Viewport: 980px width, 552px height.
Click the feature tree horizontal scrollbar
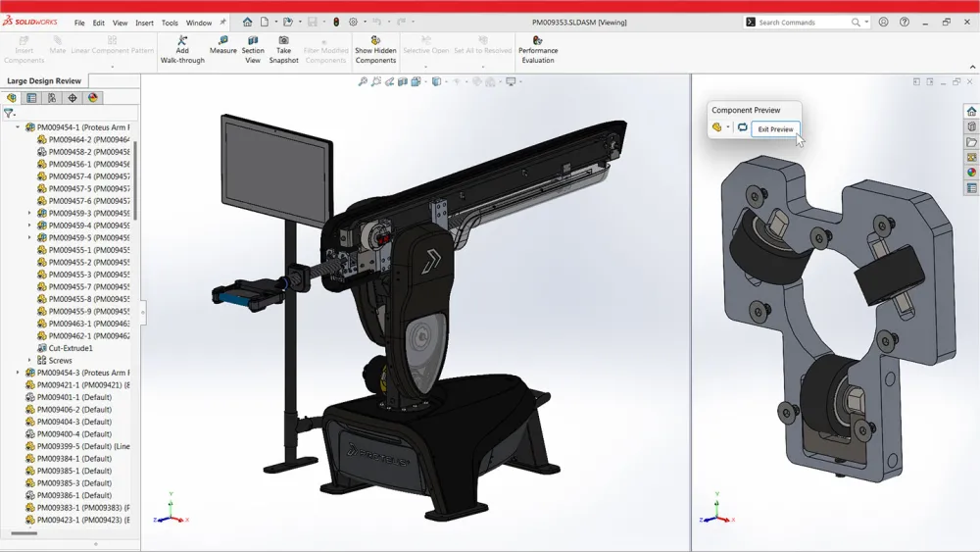pos(24,533)
